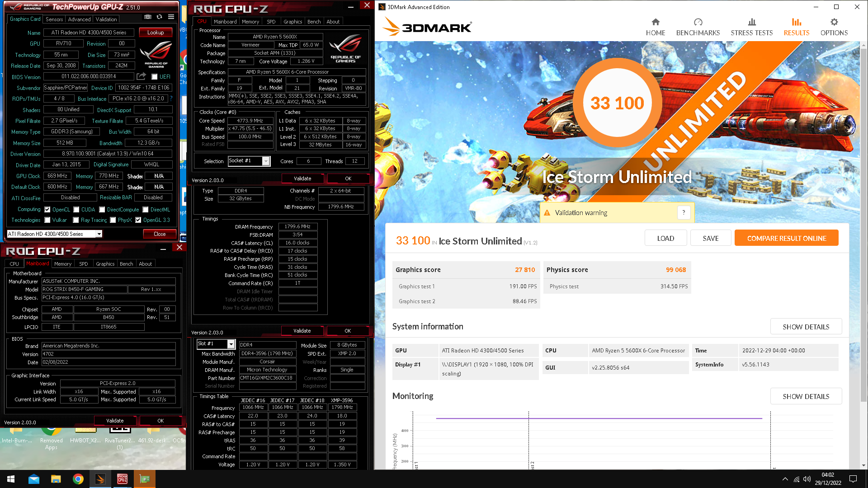The height and width of the screenshot is (488, 868).
Task: Click the 3DMark logo
Action: point(427,27)
